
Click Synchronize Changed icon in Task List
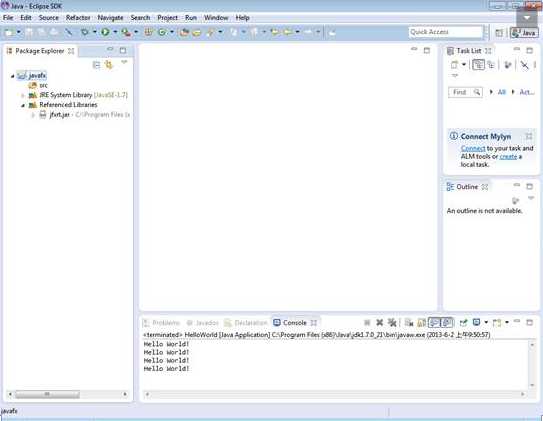point(525,65)
